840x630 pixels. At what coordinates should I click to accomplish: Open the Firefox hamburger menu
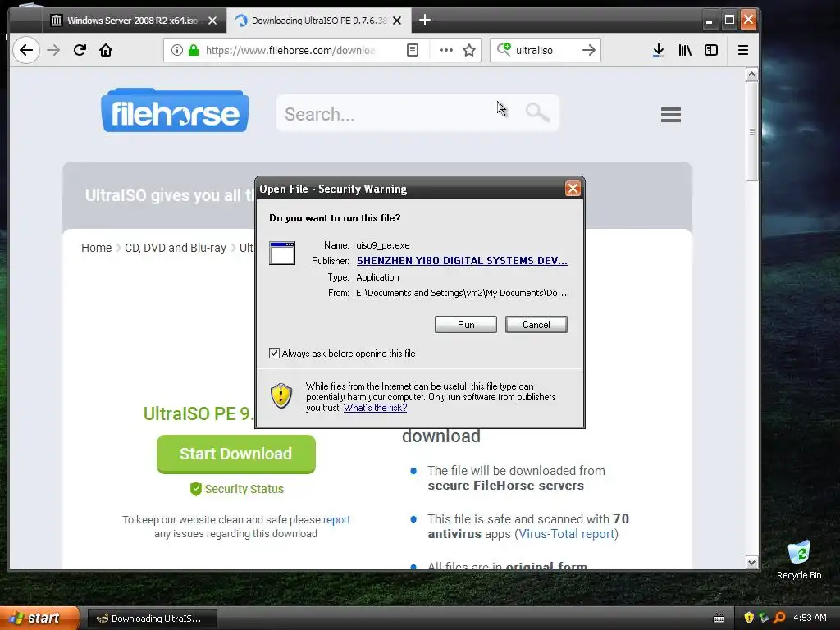coord(743,50)
